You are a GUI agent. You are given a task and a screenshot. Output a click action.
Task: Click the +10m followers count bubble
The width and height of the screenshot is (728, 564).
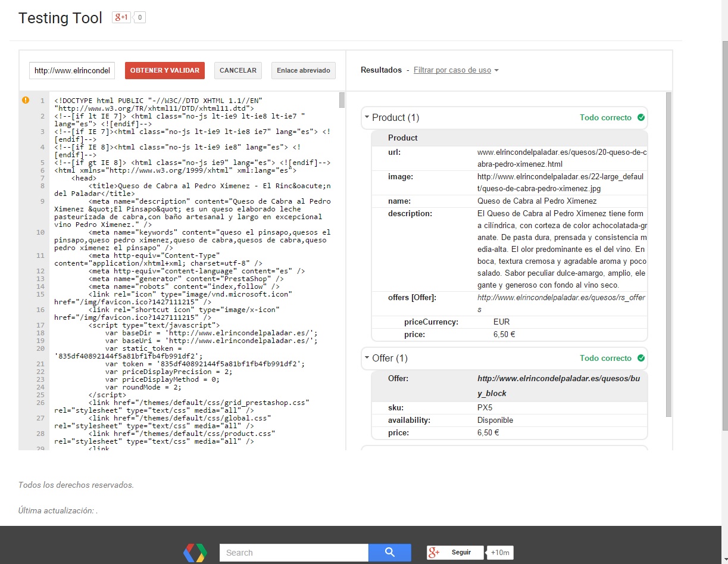(x=501, y=553)
